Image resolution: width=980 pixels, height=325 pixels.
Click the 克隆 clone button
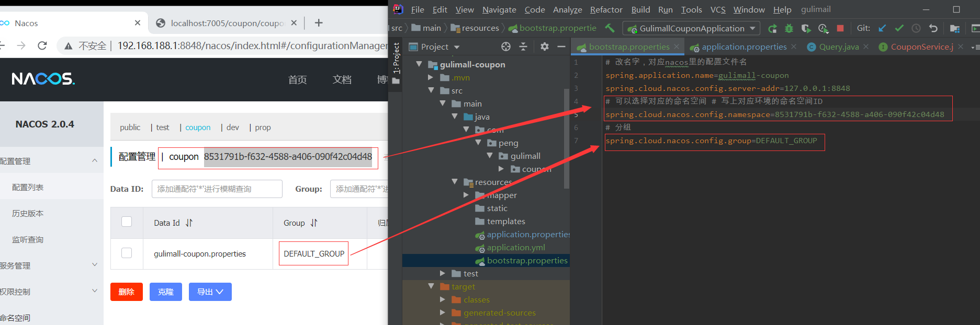point(166,292)
